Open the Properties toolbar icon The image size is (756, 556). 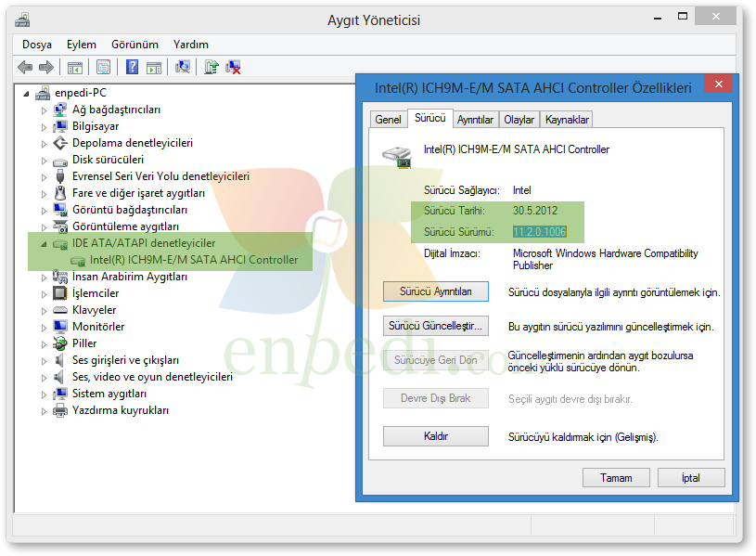[x=103, y=67]
